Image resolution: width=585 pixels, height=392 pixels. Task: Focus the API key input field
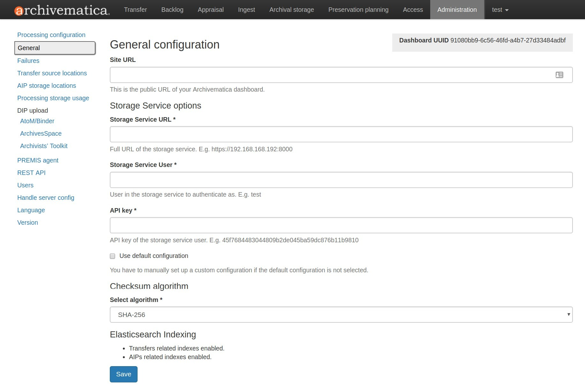point(341,225)
